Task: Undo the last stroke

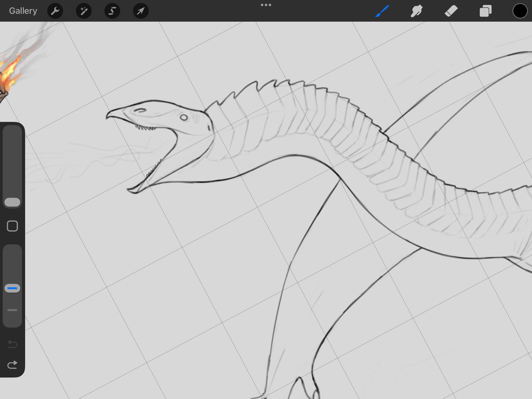Action: (12, 344)
